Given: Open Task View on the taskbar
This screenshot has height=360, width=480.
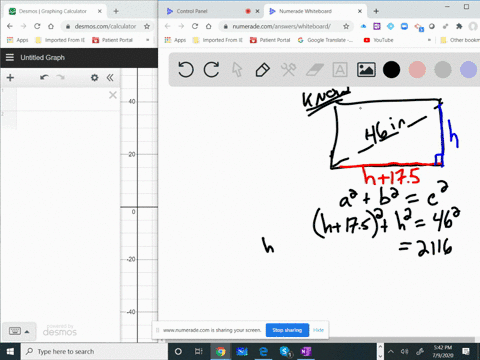Looking at the screenshot, I should point(199,351).
